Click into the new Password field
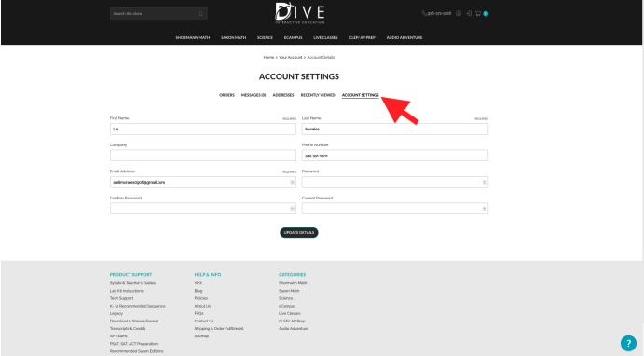The image size is (644, 356). [395, 182]
